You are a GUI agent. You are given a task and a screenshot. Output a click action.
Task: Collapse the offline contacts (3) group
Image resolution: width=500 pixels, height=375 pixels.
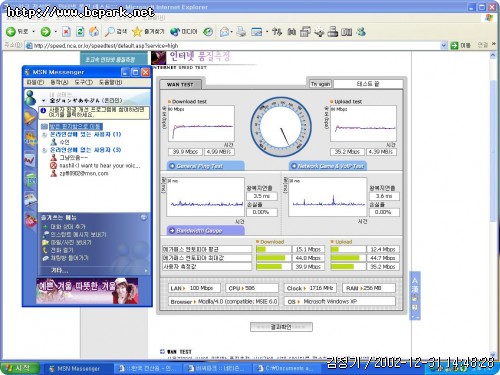point(44,150)
